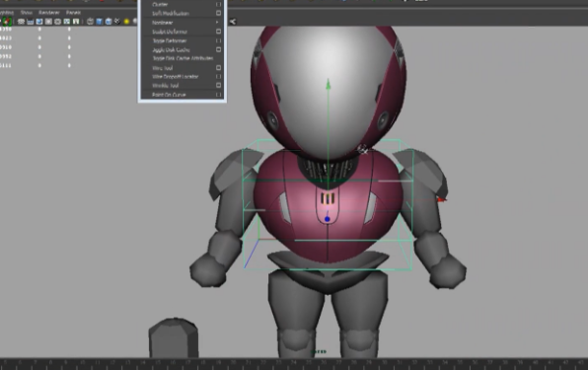The width and height of the screenshot is (588, 370).
Task: Open the Sculpt Deformer option box
Action: (219, 32)
